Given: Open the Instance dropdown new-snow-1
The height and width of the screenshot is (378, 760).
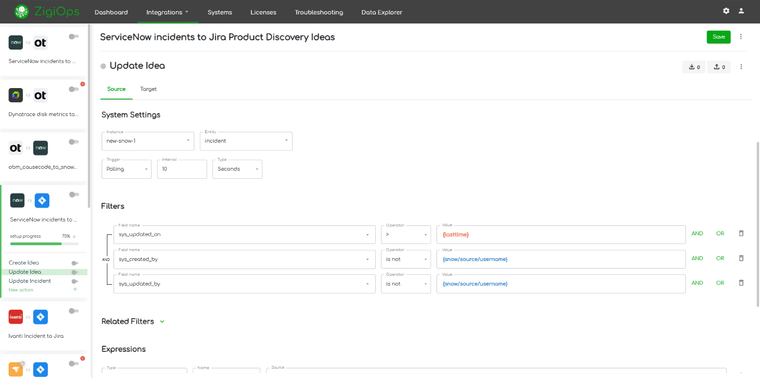Looking at the screenshot, I should point(148,141).
